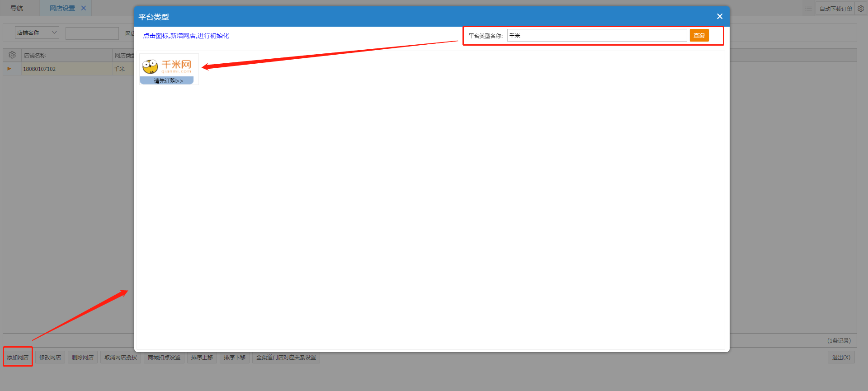
Task: Click the 排序上移 button
Action: point(202,357)
